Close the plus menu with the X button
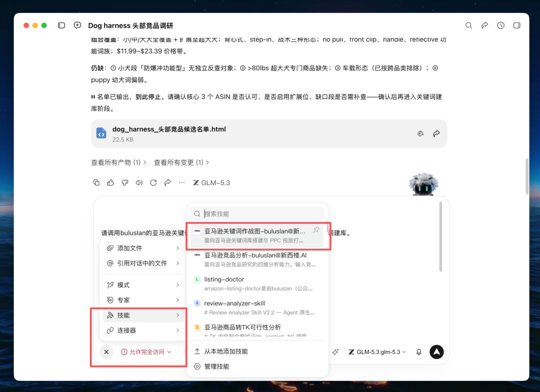The width and height of the screenshot is (540, 392). point(106,352)
